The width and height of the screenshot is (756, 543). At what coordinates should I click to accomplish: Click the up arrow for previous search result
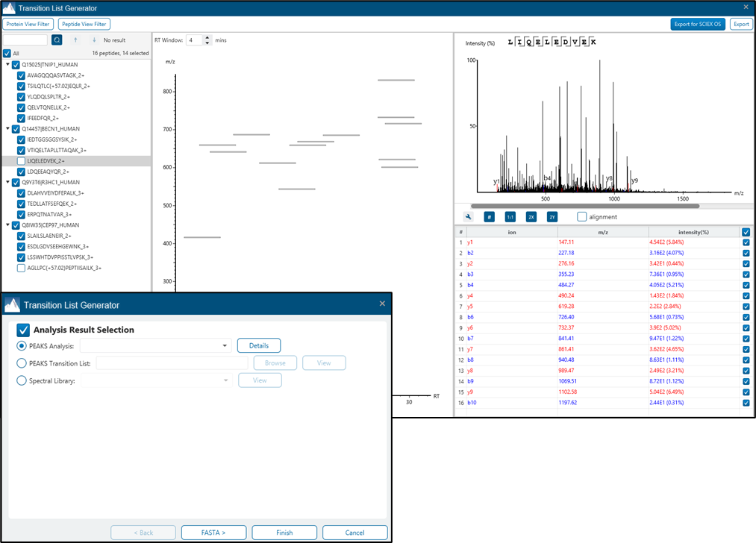coord(75,40)
